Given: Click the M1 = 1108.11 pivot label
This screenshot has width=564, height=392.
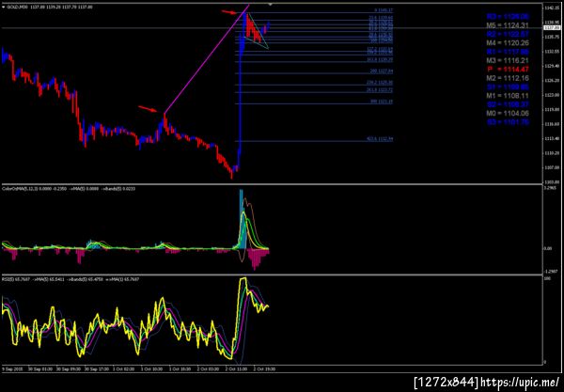Looking at the screenshot, I should click(x=508, y=96).
